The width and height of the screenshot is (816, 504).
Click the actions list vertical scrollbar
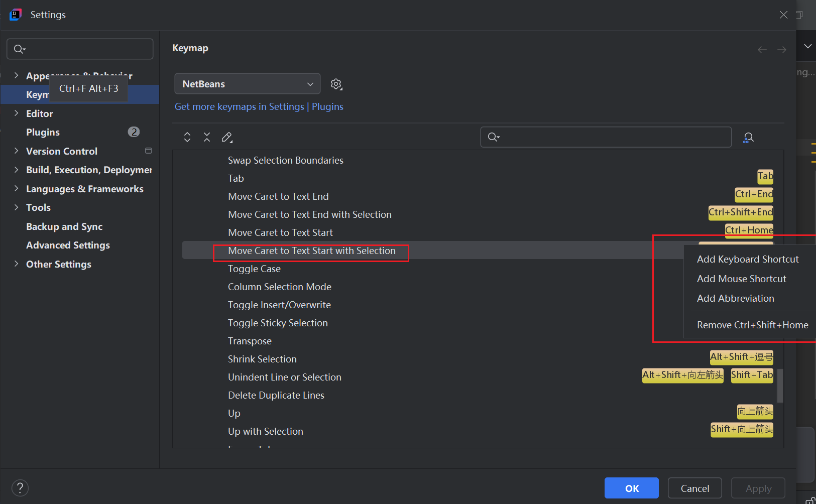(780, 386)
